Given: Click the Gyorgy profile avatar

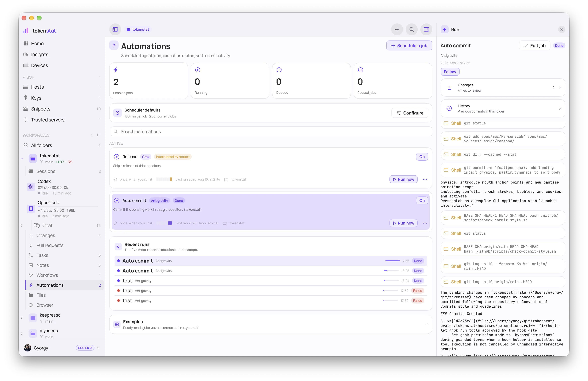Looking at the screenshot, I should click(27, 348).
